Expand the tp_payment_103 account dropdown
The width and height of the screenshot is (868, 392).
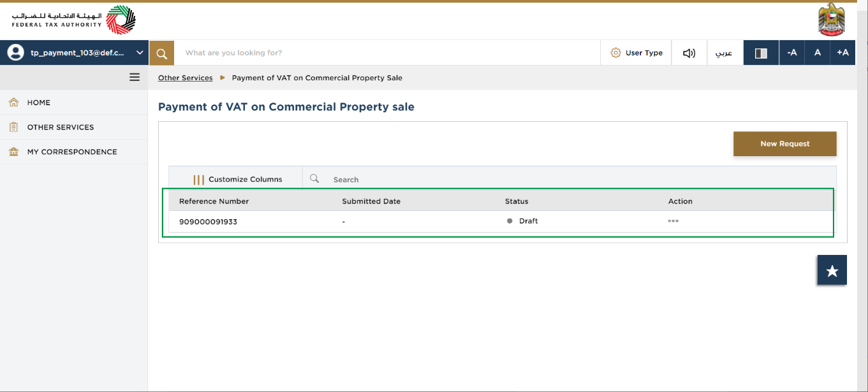tap(140, 53)
